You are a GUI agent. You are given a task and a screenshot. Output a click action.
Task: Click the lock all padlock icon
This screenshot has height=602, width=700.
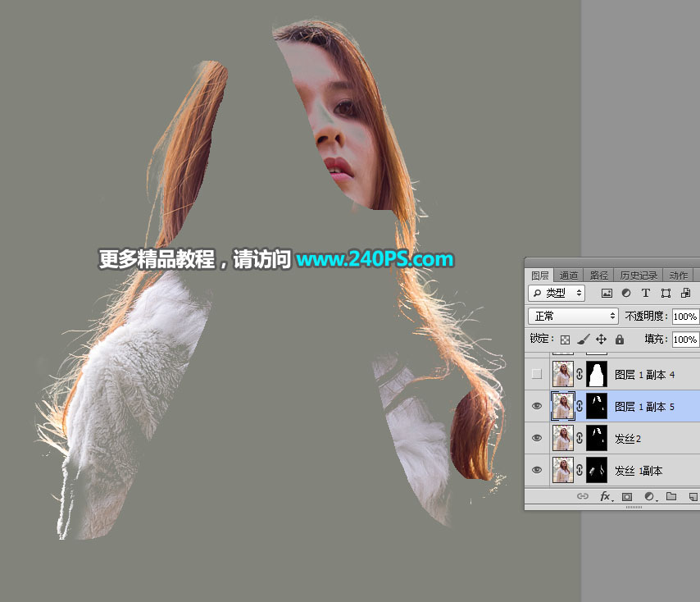[x=619, y=340]
